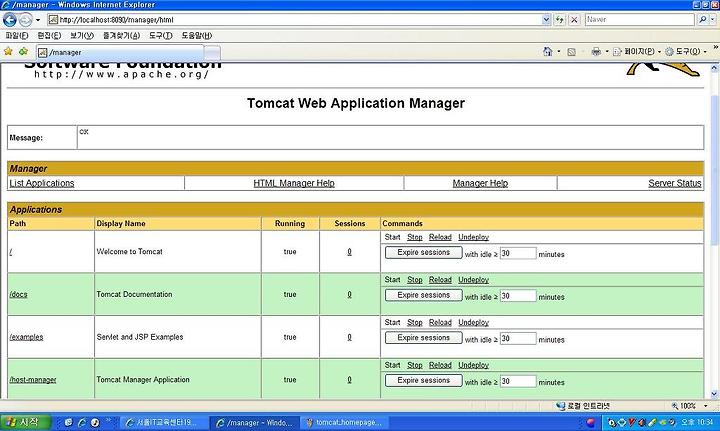The image size is (720, 431).
Task: Click sessions count for /docs row
Action: point(349,294)
